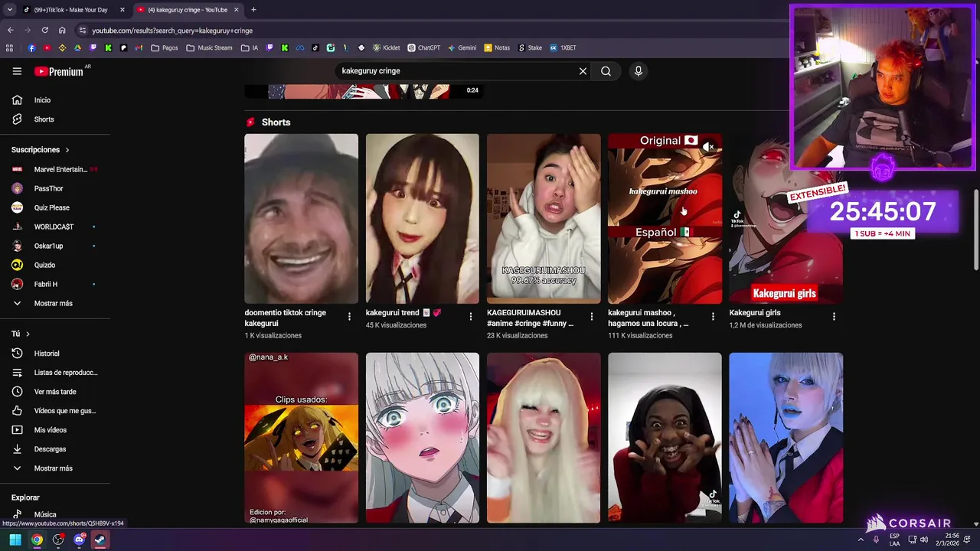Open the white-haired anime girl drawing short

point(422,438)
